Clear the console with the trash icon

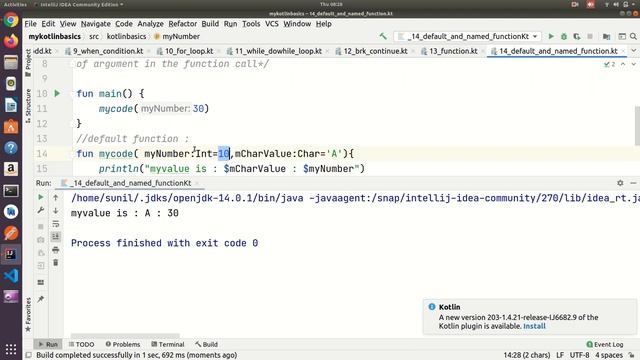pyautogui.click(x=56, y=262)
